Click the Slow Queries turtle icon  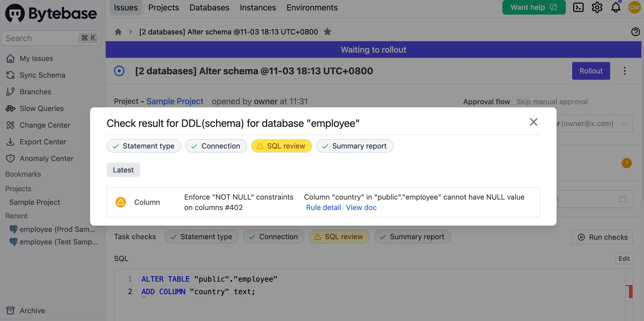(10, 108)
